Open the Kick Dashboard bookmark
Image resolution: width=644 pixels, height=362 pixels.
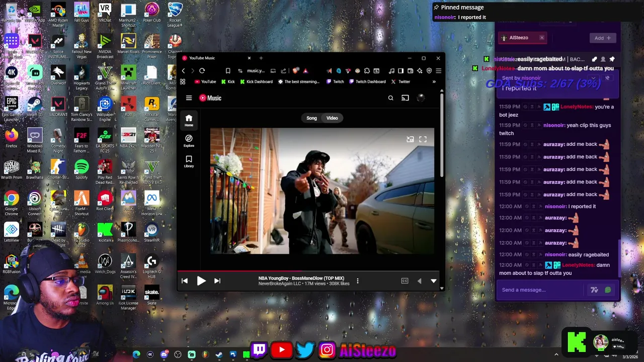pyautogui.click(x=257, y=82)
